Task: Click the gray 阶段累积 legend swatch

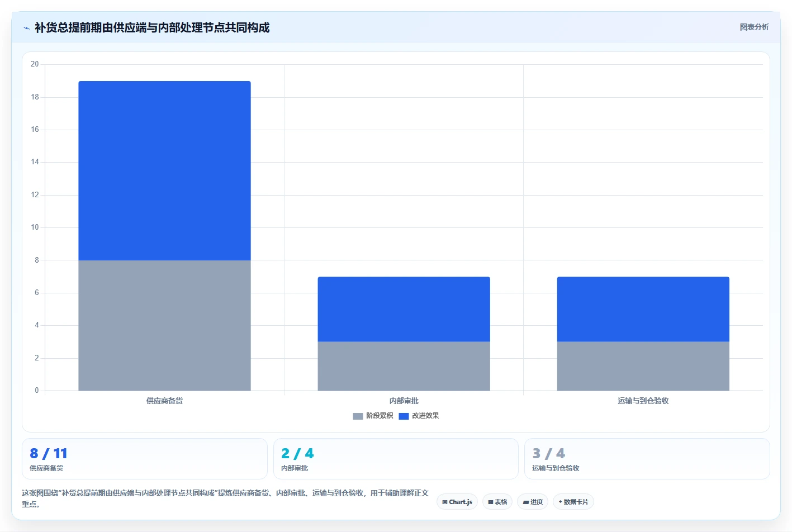Action: pos(358,416)
